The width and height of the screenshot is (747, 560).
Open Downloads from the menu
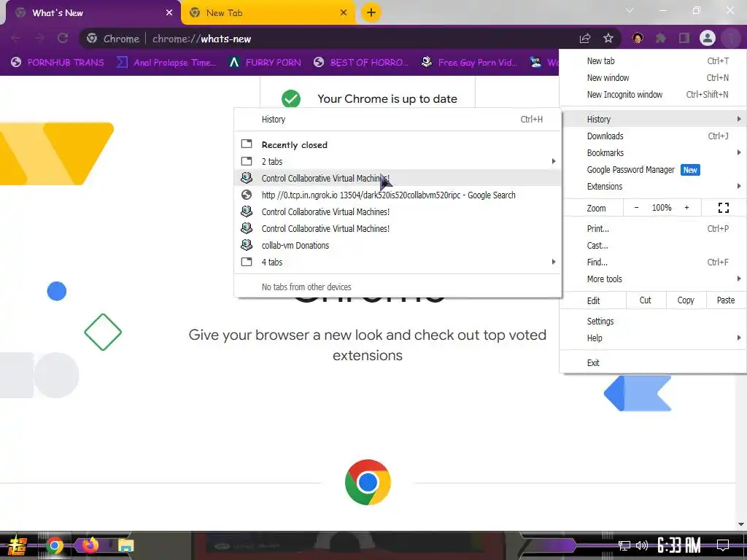(x=653, y=136)
